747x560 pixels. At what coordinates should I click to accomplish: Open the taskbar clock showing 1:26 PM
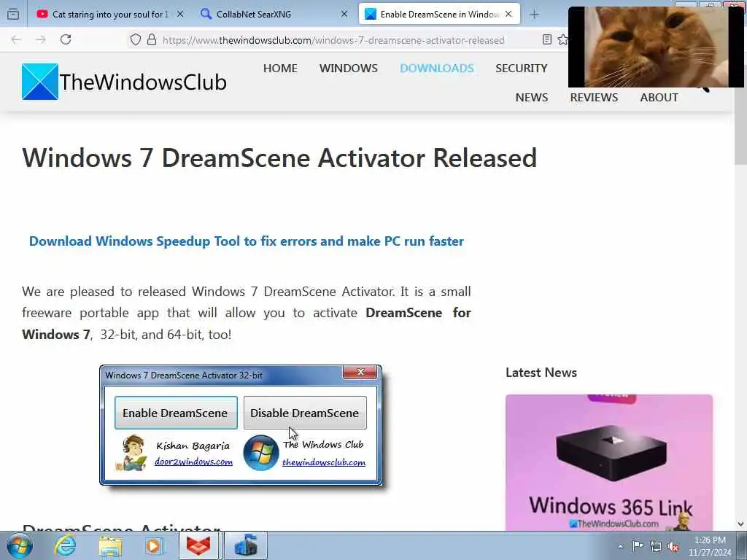pyautogui.click(x=710, y=546)
